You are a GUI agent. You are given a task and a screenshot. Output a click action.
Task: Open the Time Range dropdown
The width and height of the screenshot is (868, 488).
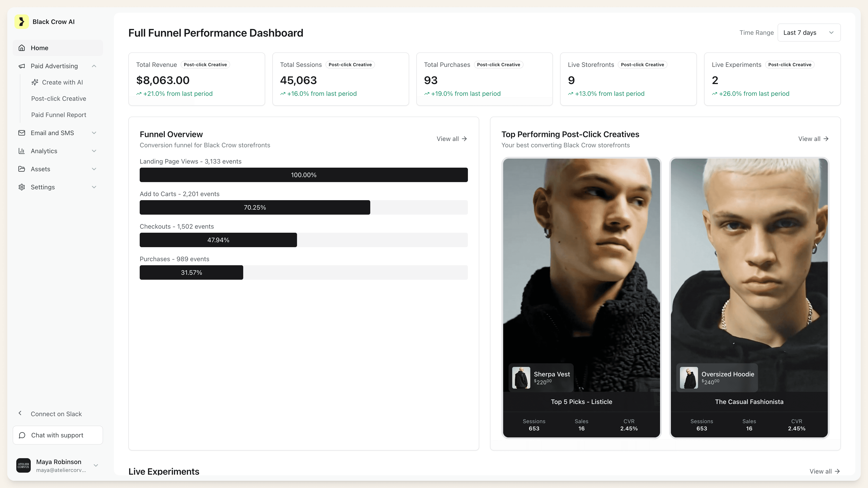[x=809, y=33]
